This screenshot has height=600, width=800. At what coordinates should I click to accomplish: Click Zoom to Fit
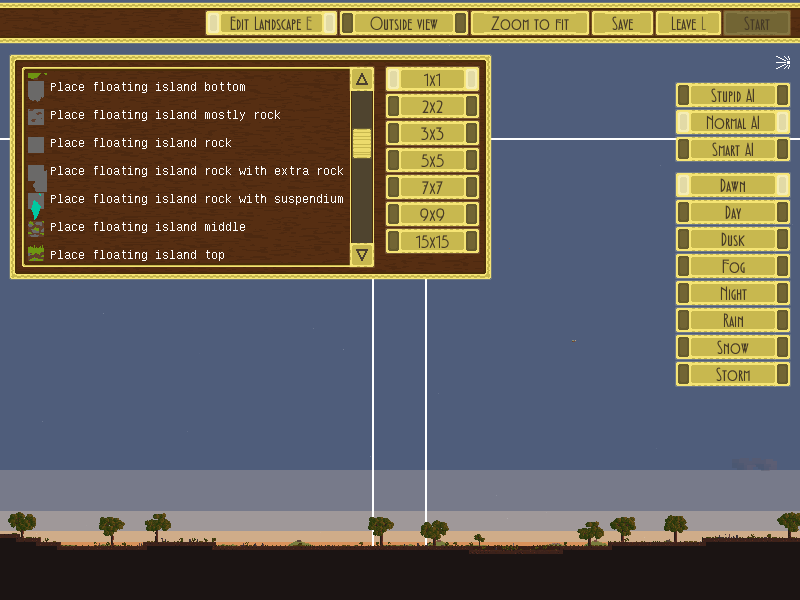(x=530, y=23)
